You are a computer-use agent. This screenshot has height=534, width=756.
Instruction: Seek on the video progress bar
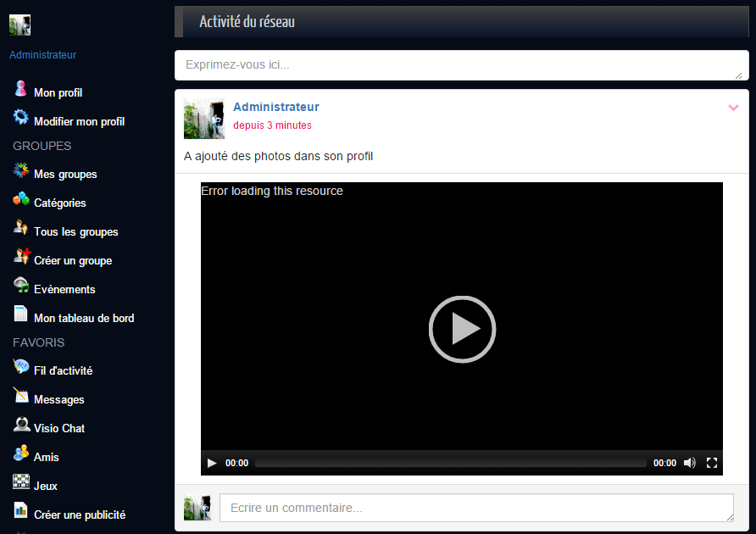tap(450, 463)
